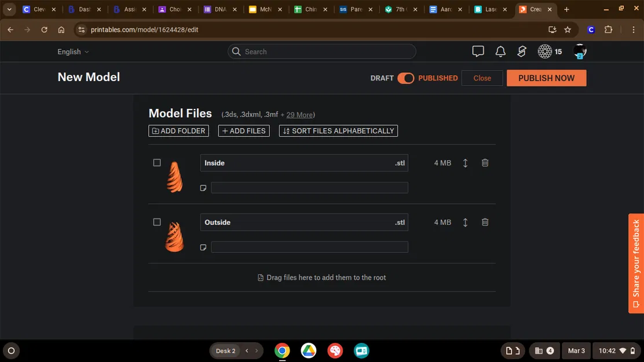Open Share your feedback side tab

click(636, 264)
